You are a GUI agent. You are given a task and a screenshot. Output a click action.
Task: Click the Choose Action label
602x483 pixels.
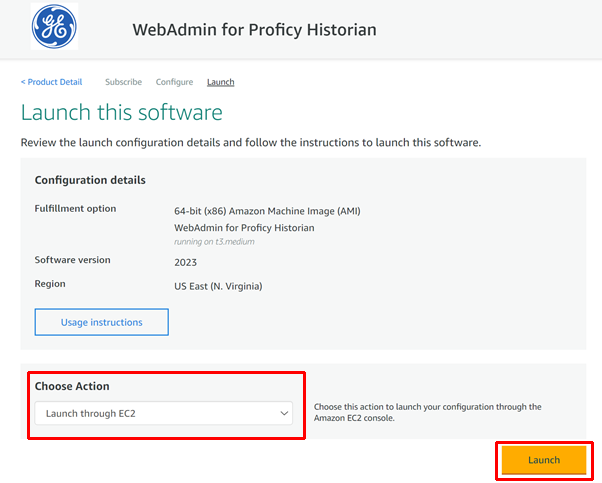72,386
